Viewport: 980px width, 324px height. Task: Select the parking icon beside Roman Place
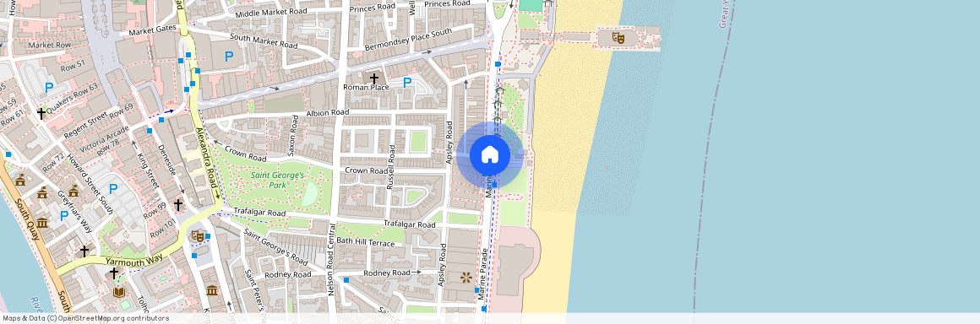coord(407,83)
